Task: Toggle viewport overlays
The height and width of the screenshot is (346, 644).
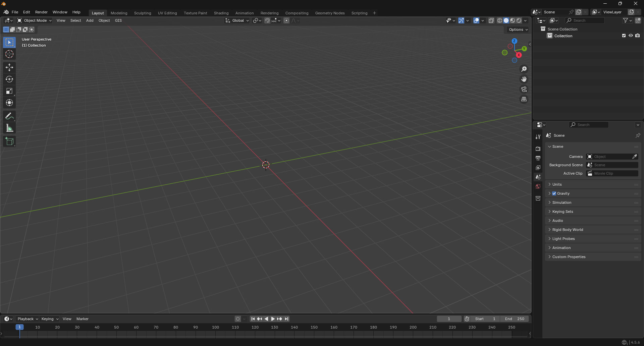Action: click(x=476, y=20)
